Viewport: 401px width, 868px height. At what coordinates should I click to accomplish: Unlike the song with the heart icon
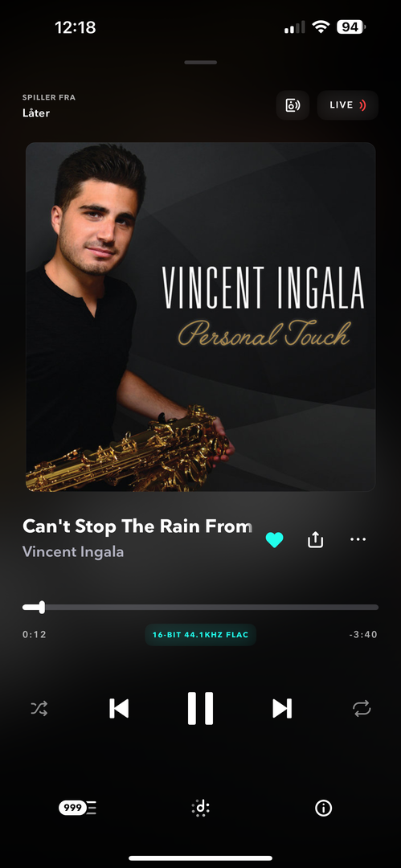tap(274, 540)
